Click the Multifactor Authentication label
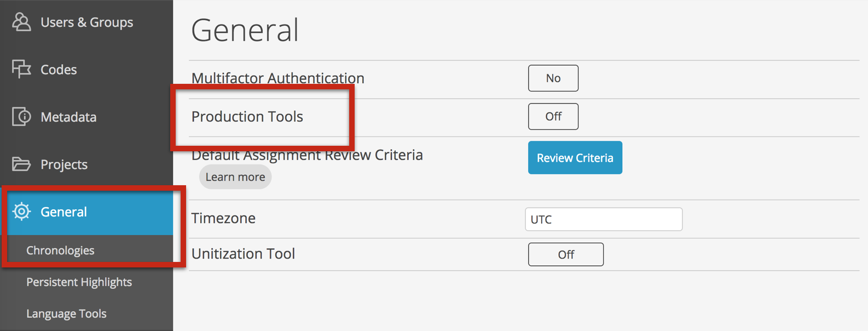The height and width of the screenshot is (331, 868). [278, 78]
